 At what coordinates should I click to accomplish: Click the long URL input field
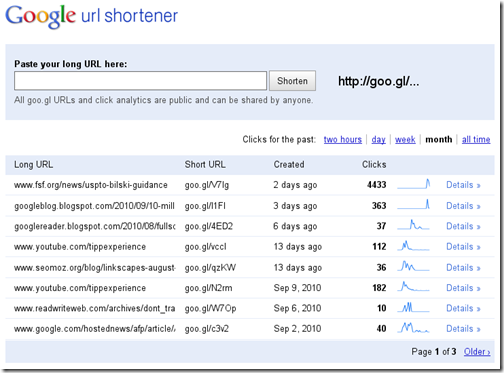click(x=140, y=81)
